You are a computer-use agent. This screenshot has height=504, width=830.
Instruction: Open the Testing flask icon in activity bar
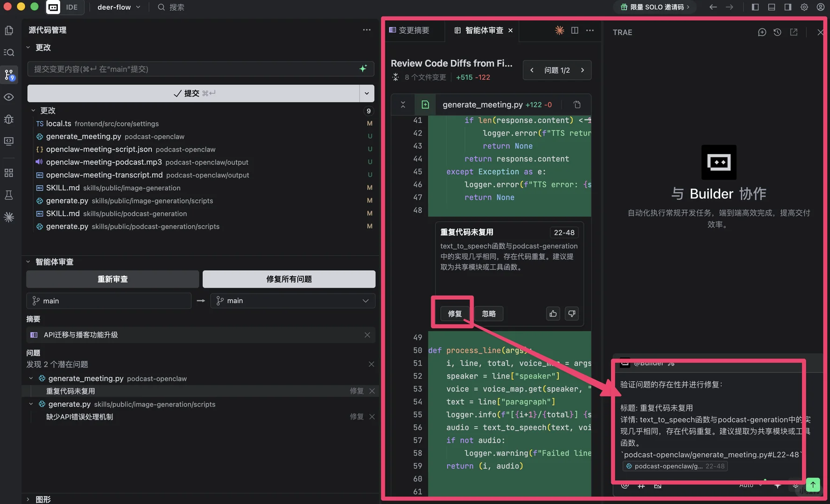[x=9, y=195]
